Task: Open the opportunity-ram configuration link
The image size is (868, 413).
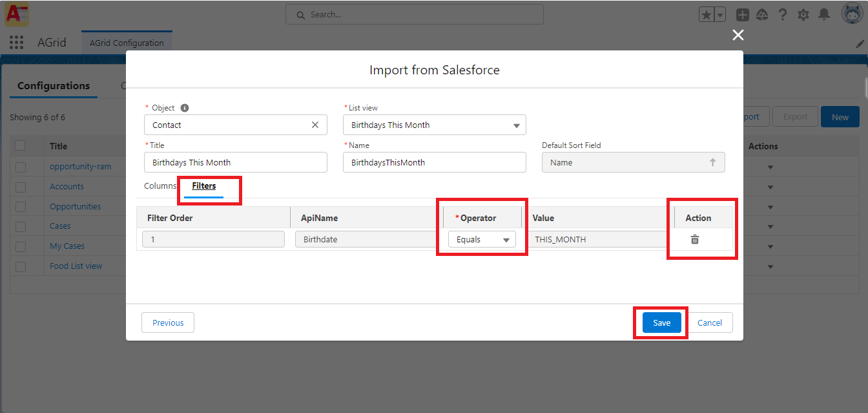Action: pos(81,167)
